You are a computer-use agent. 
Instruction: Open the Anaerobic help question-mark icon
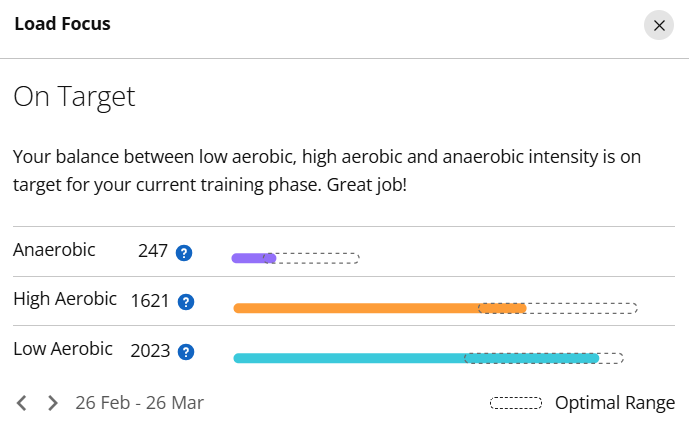tap(184, 253)
